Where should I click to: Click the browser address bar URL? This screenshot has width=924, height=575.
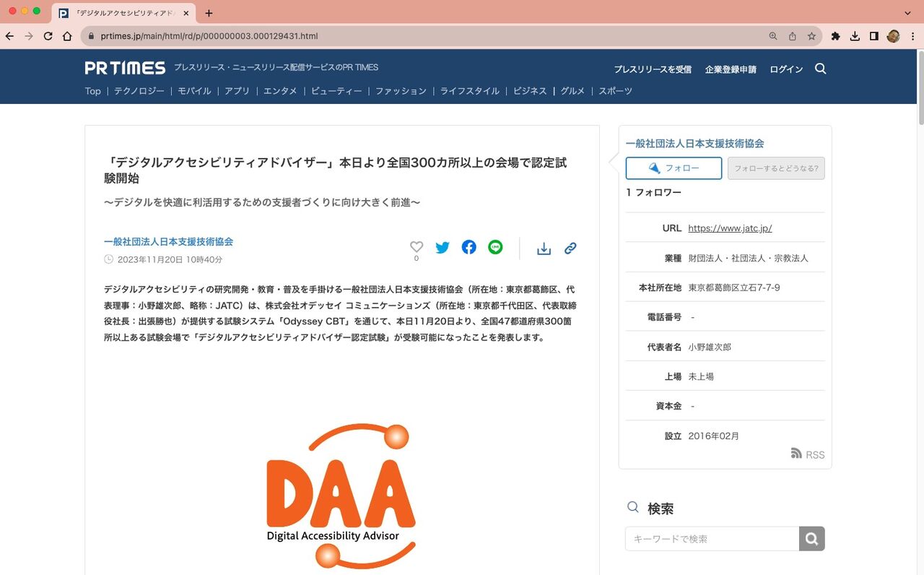[x=209, y=36]
